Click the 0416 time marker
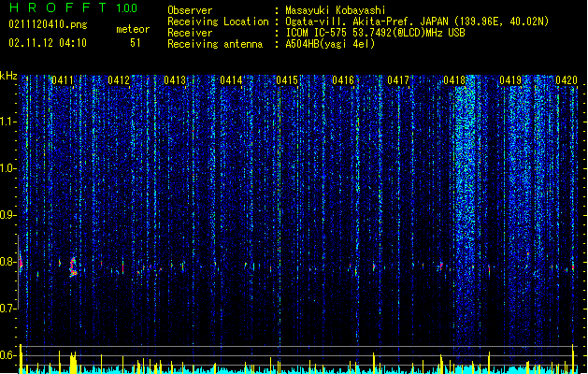Screen dimensions: 588x374 click(x=343, y=80)
